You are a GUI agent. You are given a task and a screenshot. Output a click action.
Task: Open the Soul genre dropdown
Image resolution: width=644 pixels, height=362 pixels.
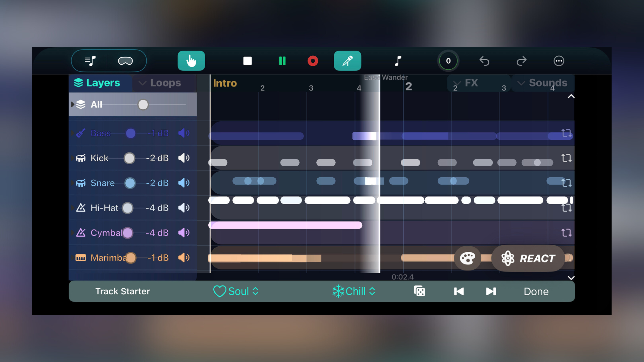click(236, 291)
